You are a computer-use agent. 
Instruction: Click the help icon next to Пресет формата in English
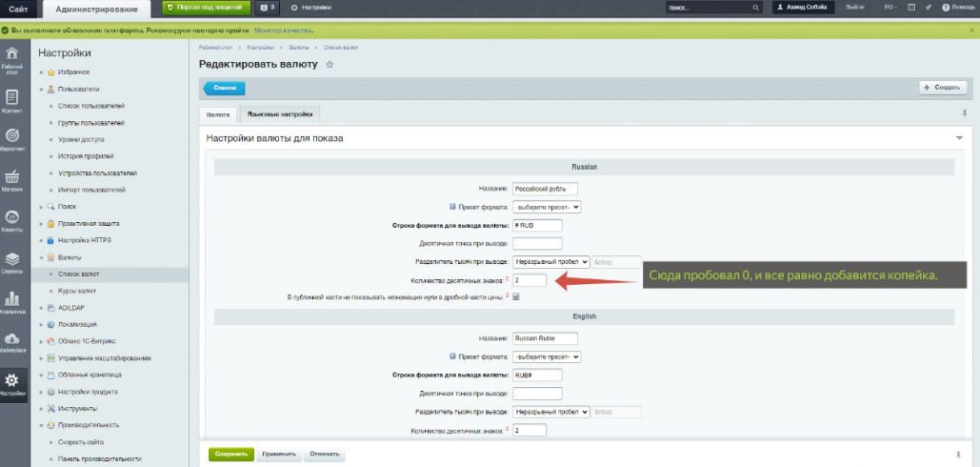point(452,356)
